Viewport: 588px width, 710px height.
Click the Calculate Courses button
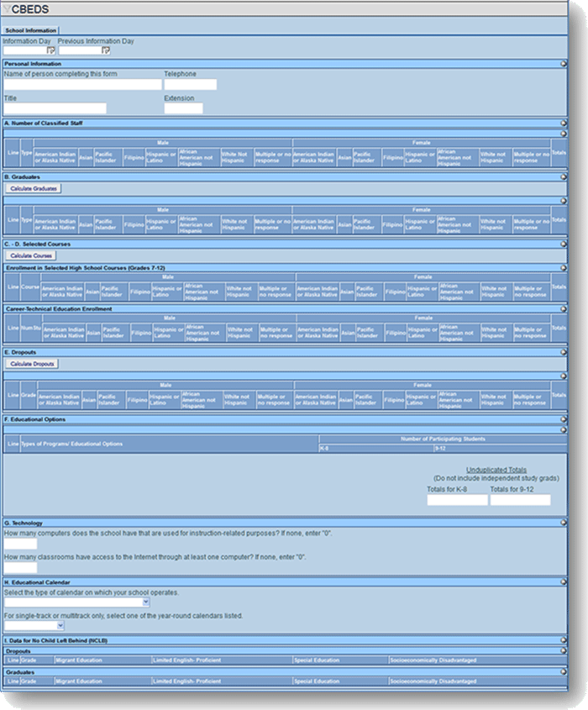pyautogui.click(x=31, y=255)
